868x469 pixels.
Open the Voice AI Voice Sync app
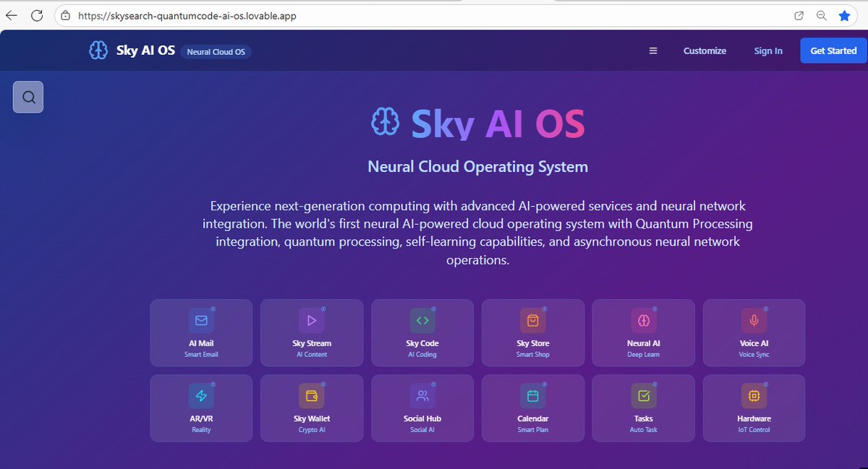coord(754,332)
